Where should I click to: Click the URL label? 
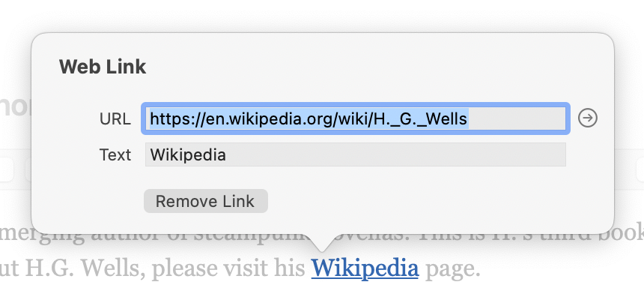click(115, 118)
